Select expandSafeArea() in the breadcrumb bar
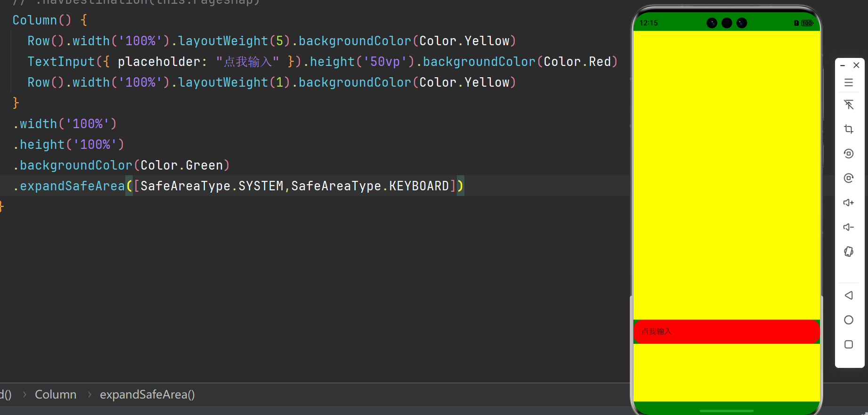 tap(147, 395)
